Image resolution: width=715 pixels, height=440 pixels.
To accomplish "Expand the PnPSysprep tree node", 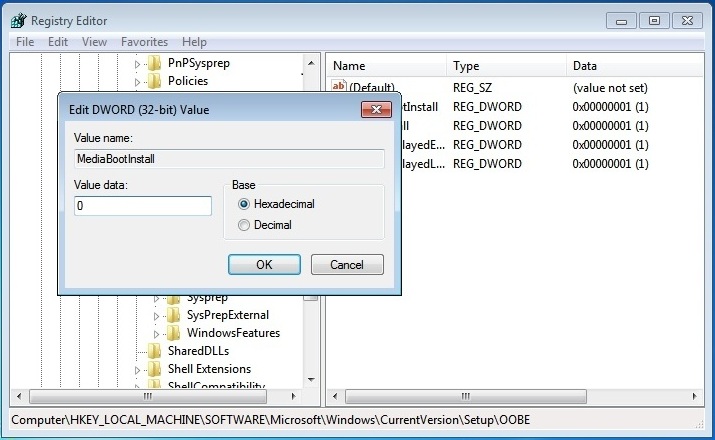I will tap(138, 63).
